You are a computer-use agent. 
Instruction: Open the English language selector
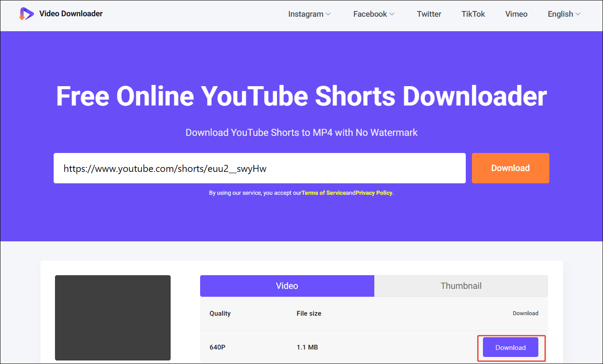pyautogui.click(x=564, y=14)
